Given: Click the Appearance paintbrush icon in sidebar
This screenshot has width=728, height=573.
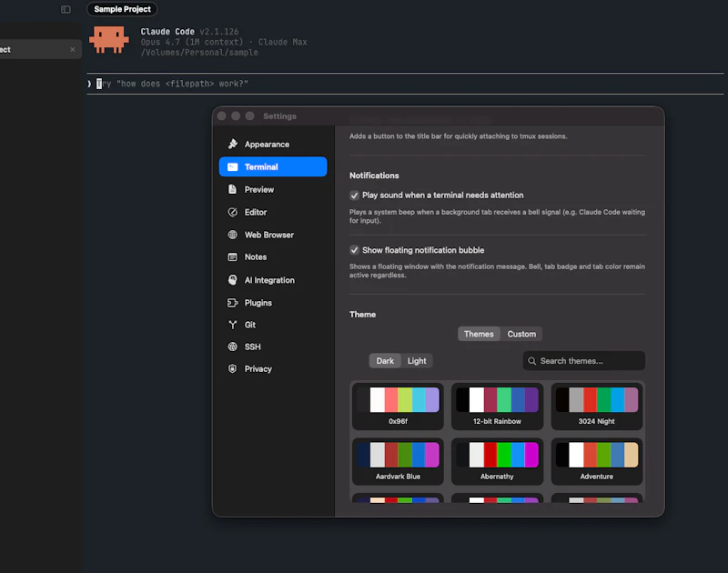Looking at the screenshot, I should 233,145.
